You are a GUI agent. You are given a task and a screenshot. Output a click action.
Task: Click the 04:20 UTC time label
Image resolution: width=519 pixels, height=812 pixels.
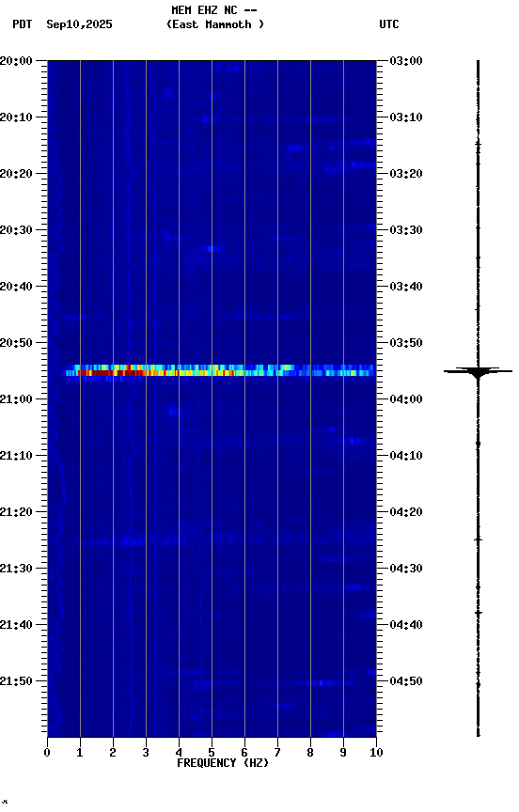coord(406,512)
